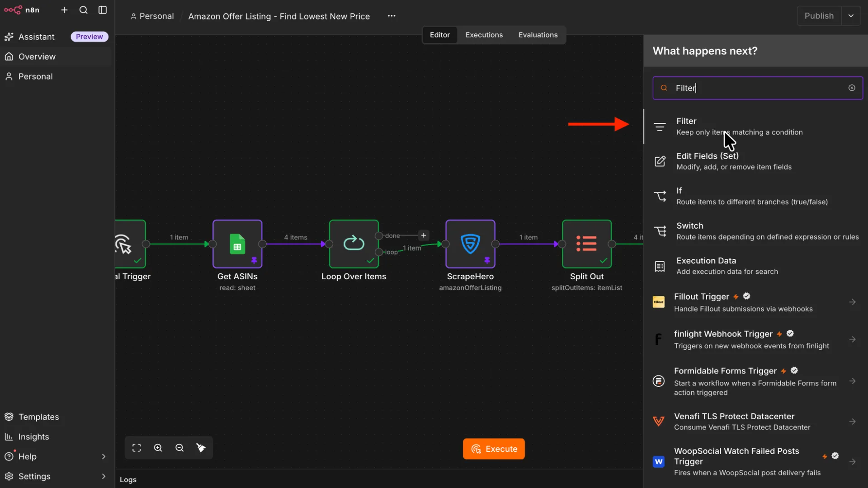Click the Preview badge
This screenshot has height=488, width=868.
click(90, 37)
